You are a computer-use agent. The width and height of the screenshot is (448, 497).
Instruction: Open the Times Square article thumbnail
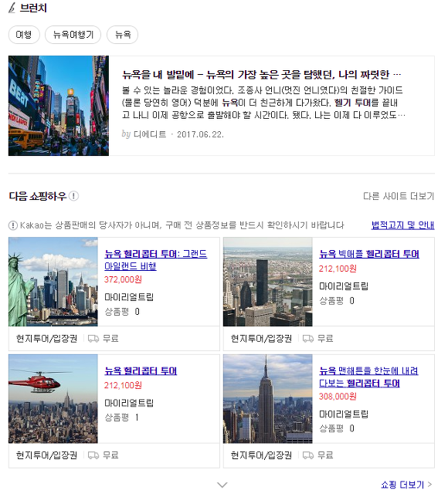pos(59,106)
